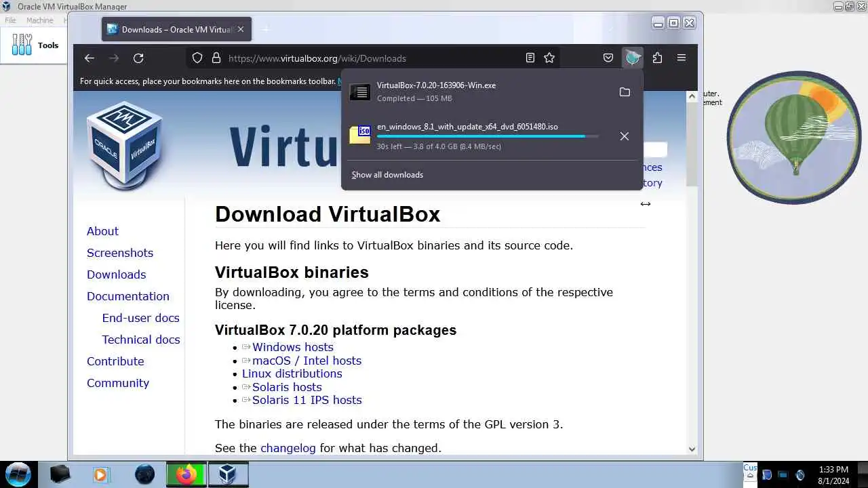Open Machine menu in VirtualBox Manager
The image size is (868, 488).
click(39, 20)
